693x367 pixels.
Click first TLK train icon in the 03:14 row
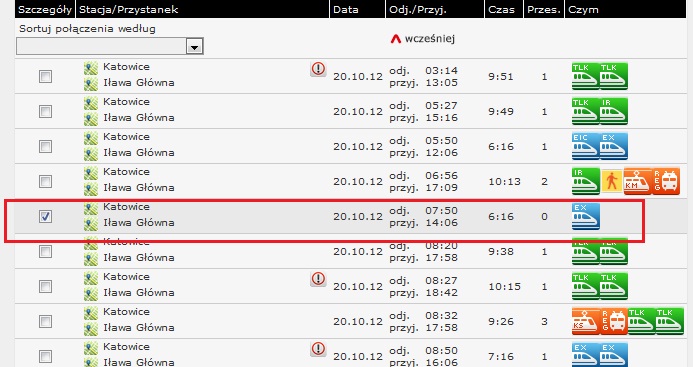586,76
